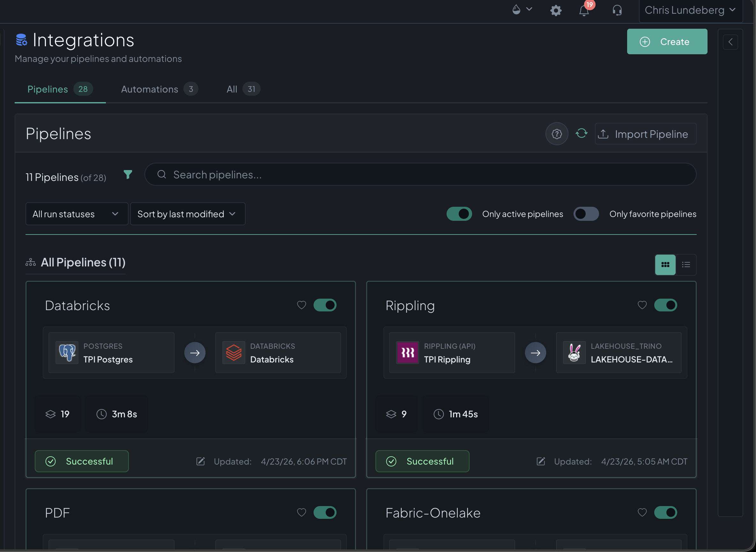Select the LAKEHOUSE-DATA destination card
The width and height of the screenshot is (756, 552).
click(x=619, y=353)
